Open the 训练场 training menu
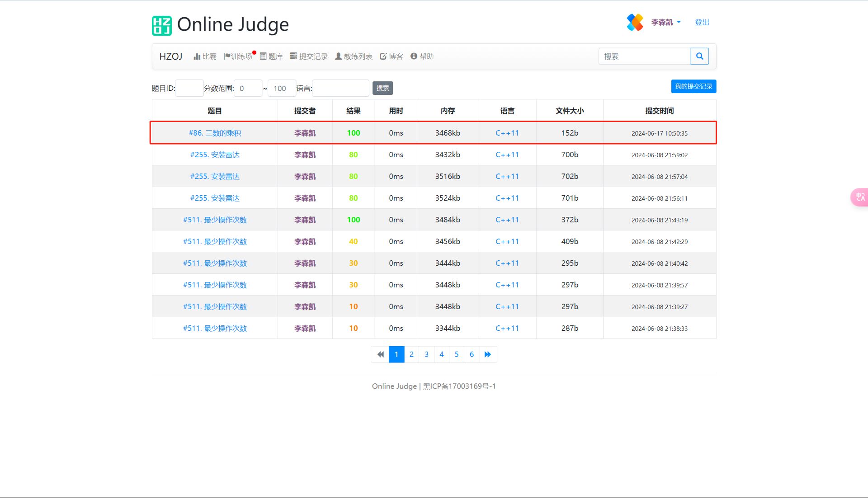 [238, 56]
